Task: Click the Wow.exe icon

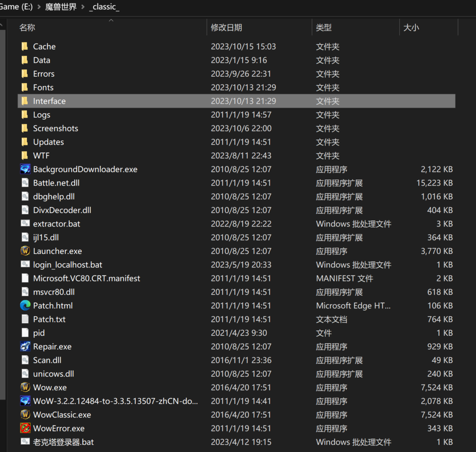Action: [25, 387]
